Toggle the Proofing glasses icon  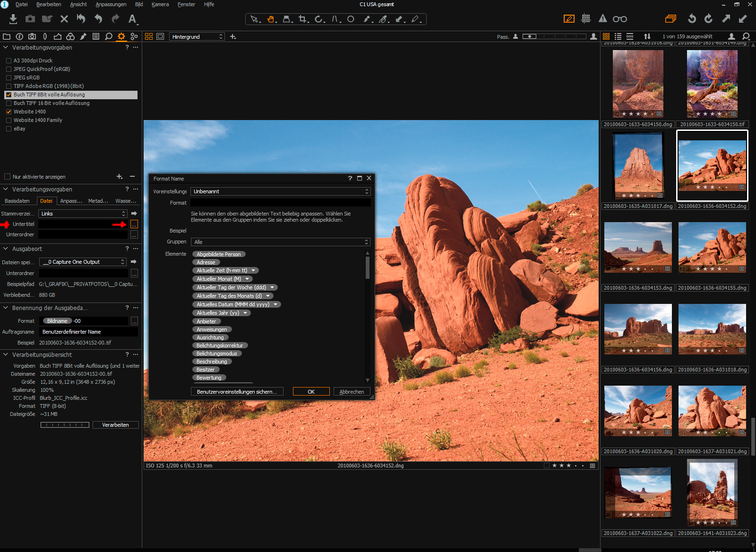620,19
